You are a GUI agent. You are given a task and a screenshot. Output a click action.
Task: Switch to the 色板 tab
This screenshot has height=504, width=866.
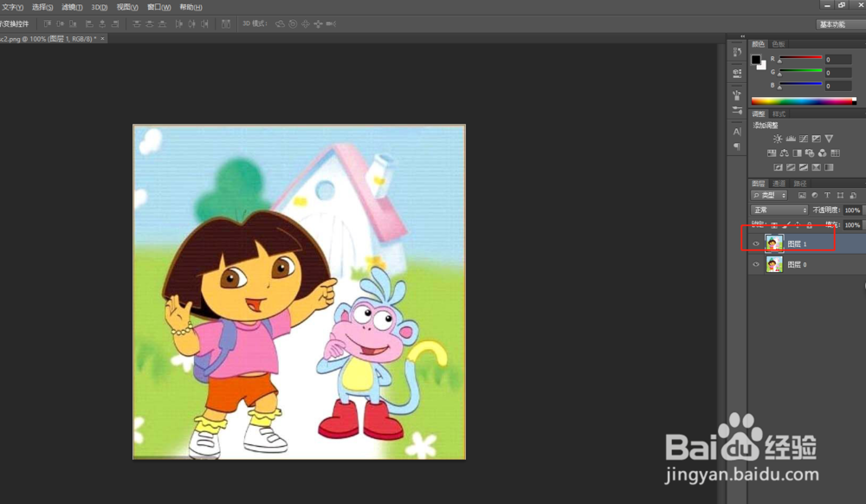(779, 44)
